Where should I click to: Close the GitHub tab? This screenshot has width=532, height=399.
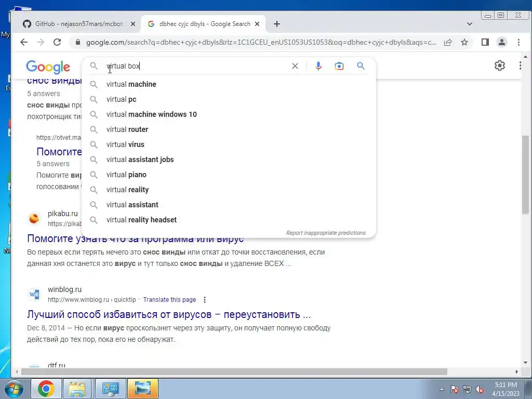point(133,24)
